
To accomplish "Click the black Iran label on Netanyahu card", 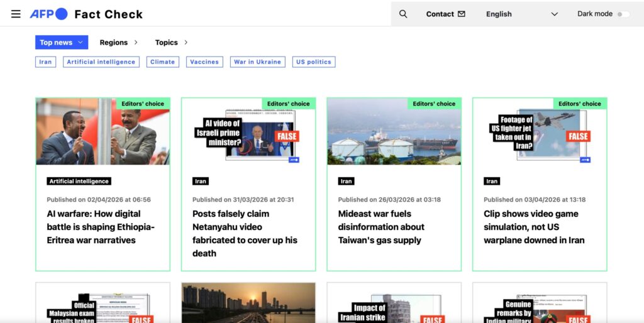I will pos(201,181).
